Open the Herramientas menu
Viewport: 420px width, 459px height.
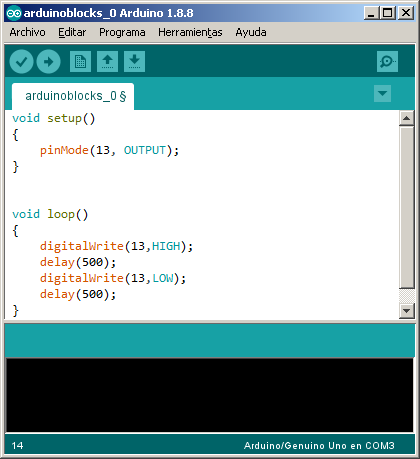click(x=190, y=32)
